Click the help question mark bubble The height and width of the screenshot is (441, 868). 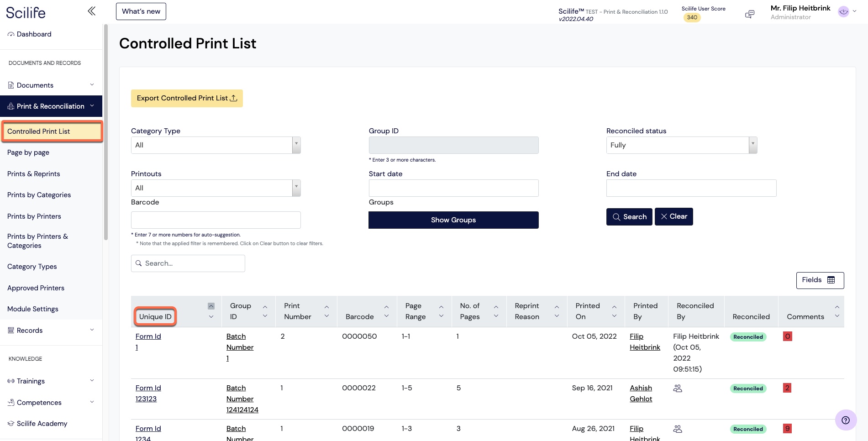[x=845, y=420]
